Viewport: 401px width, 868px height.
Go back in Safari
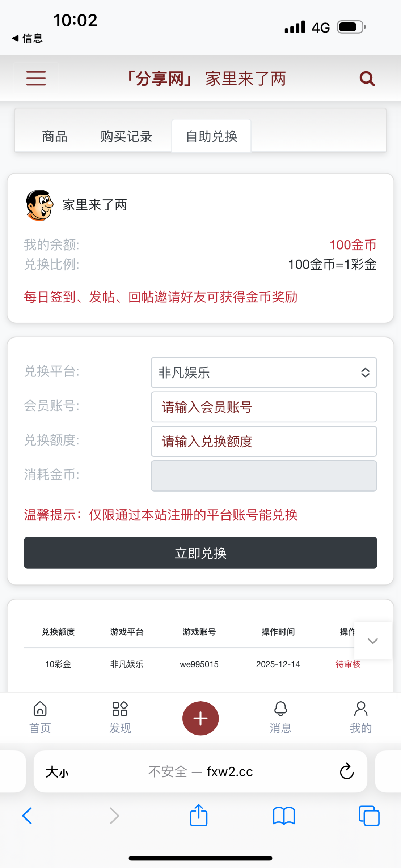[x=27, y=816]
